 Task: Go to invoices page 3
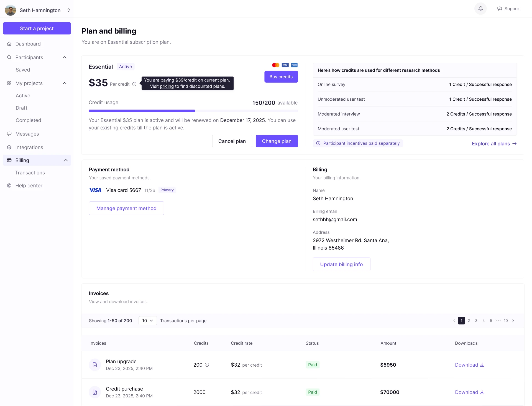[x=476, y=321]
